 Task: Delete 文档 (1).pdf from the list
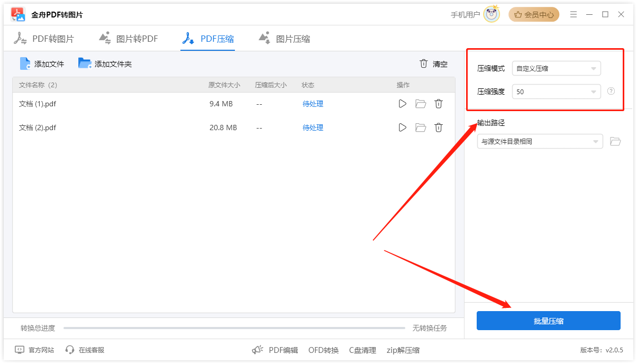(x=439, y=104)
